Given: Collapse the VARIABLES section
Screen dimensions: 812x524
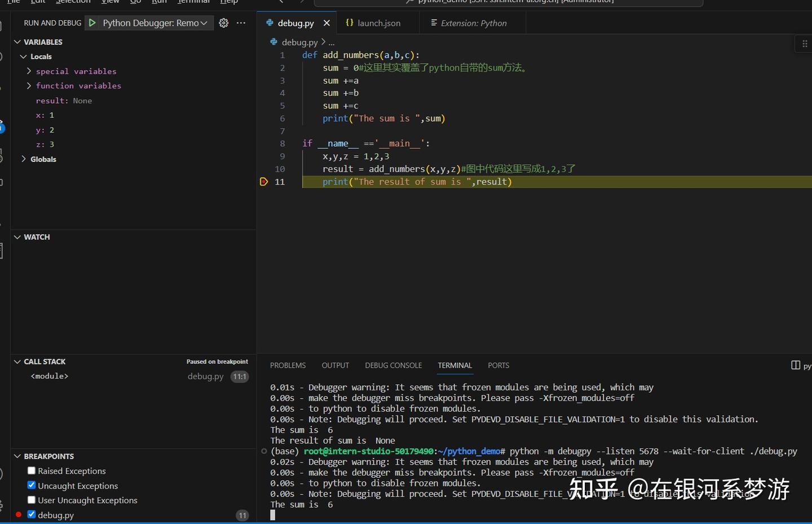Looking at the screenshot, I should pos(17,42).
